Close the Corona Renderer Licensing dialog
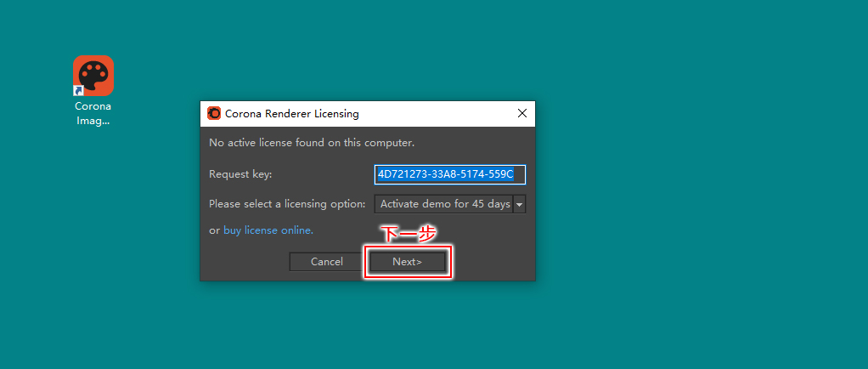The image size is (868, 369). point(521,114)
